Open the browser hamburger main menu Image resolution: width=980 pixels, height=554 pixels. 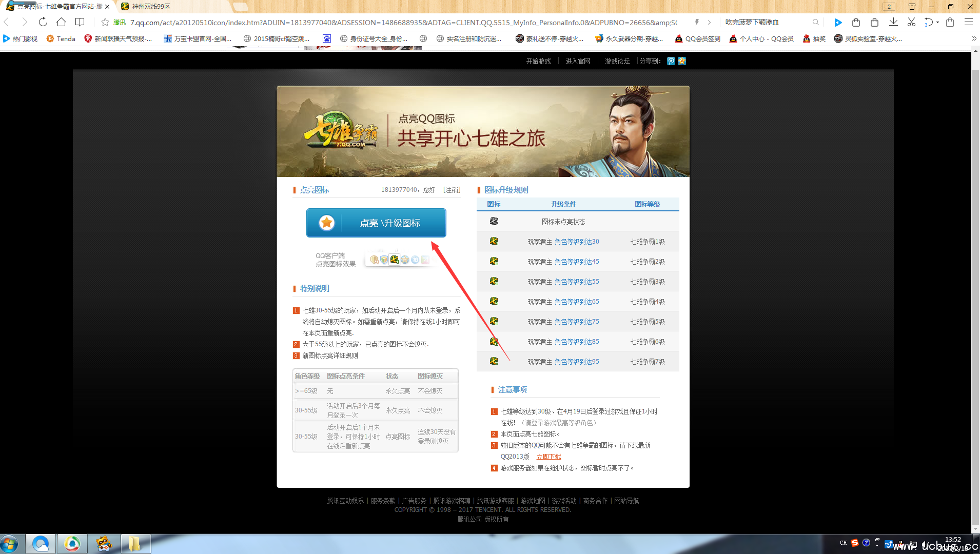pyautogui.click(x=969, y=22)
